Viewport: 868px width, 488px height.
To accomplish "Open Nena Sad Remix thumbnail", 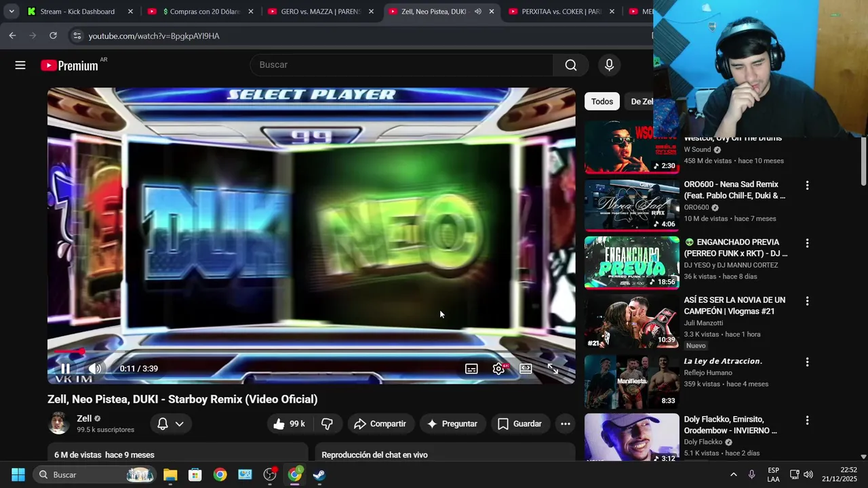I will [x=632, y=205].
